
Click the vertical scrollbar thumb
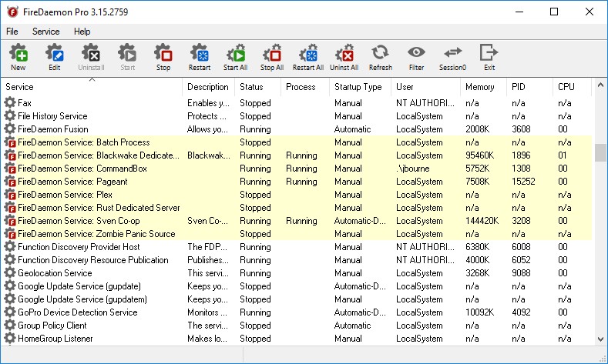click(x=600, y=152)
